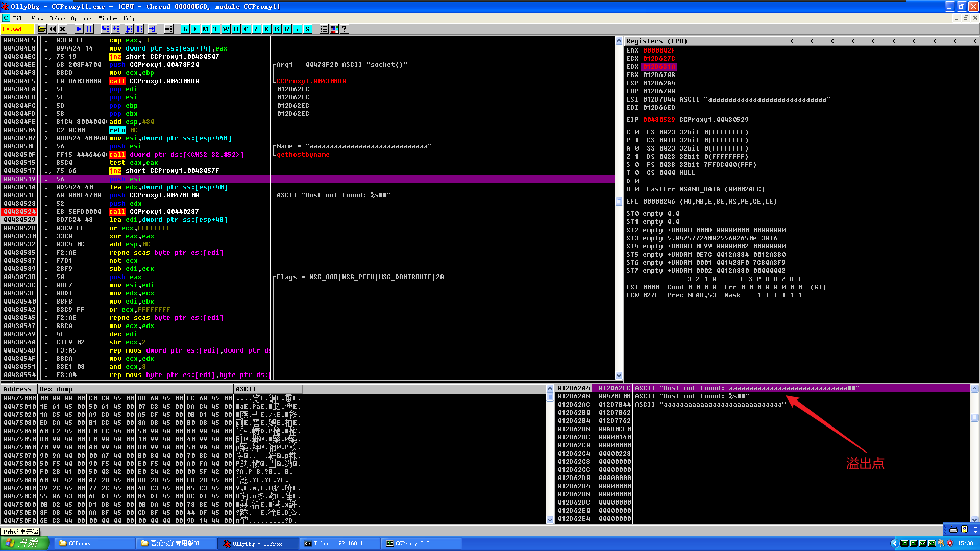980x551 pixels.
Task: Toggle the S flag value
Action: point(636,165)
